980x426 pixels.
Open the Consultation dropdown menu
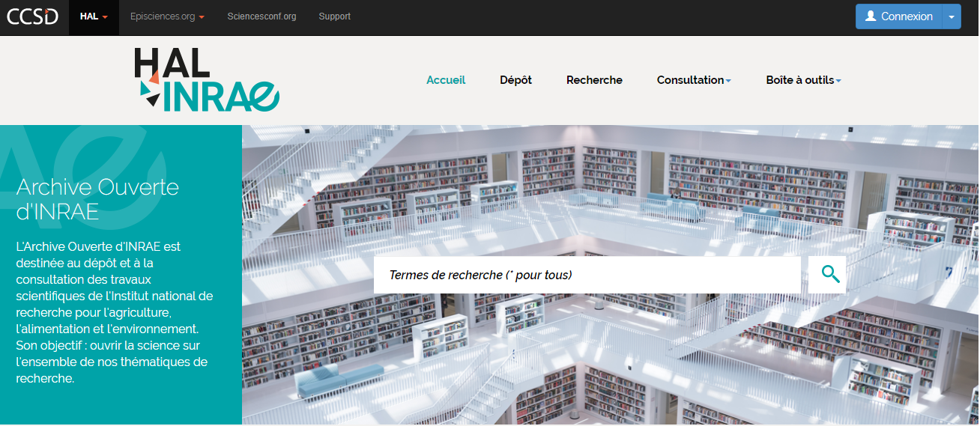(693, 80)
